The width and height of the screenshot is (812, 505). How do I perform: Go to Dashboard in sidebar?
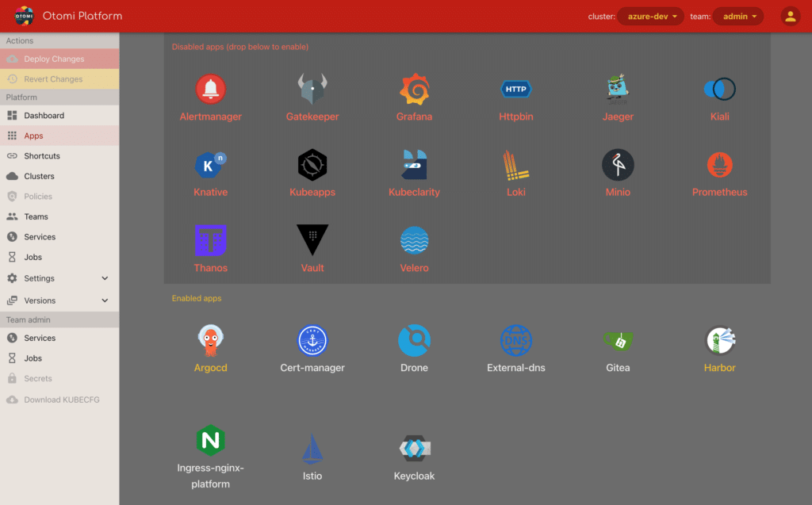[x=59, y=116]
